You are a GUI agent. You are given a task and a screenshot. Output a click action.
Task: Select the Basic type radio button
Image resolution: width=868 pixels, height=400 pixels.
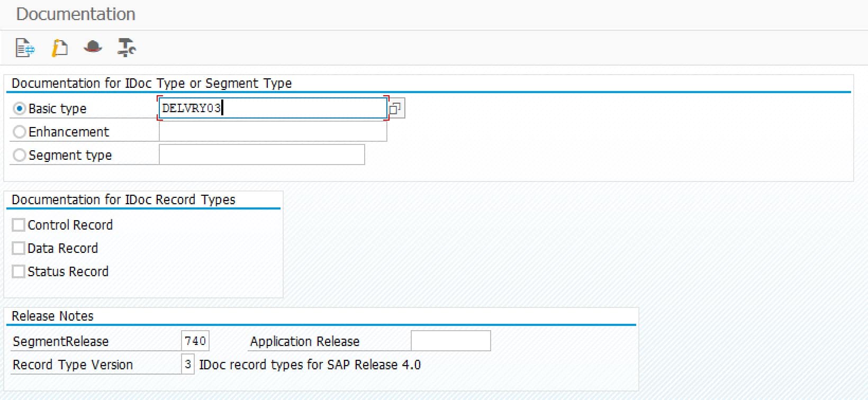tap(20, 108)
